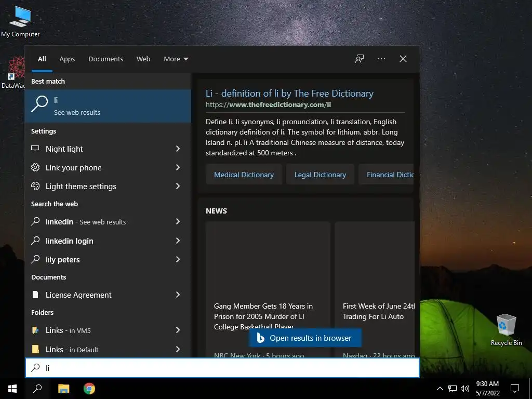Expand the Link your phone arrow

click(x=178, y=167)
